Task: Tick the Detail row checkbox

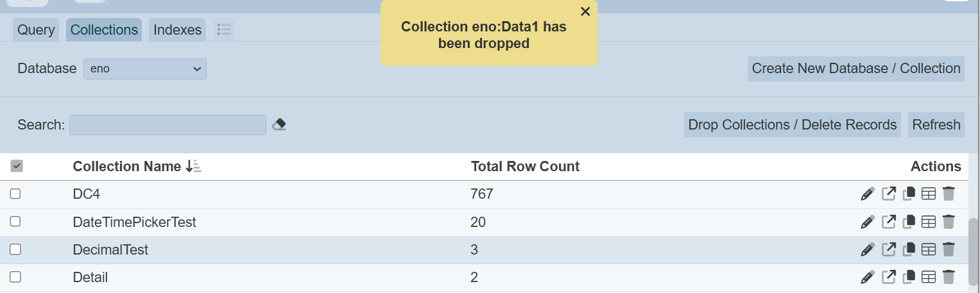Action: point(15,277)
